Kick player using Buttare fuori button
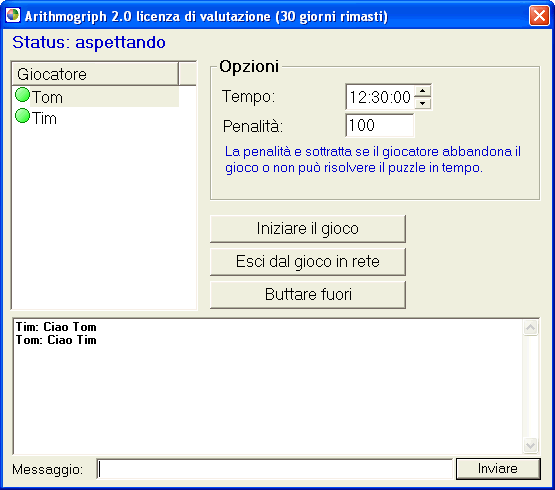 pyautogui.click(x=308, y=295)
